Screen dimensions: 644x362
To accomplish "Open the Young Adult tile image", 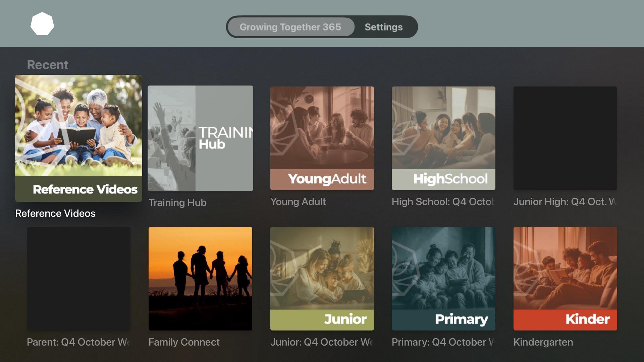I will click(x=322, y=138).
